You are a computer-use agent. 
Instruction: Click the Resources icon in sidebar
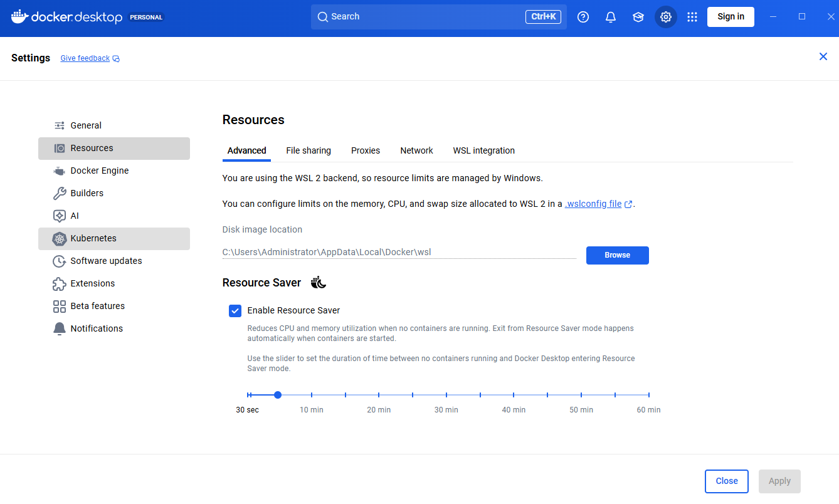(60, 148)
